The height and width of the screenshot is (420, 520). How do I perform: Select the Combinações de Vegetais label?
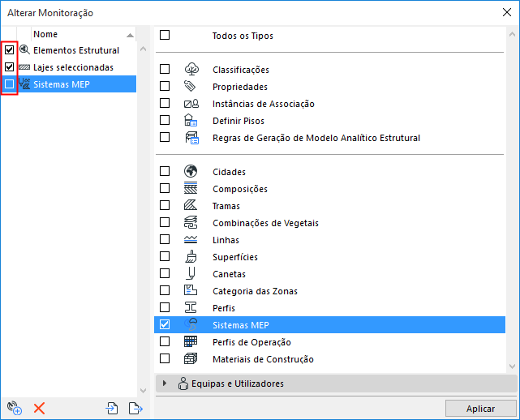(265, 223)
